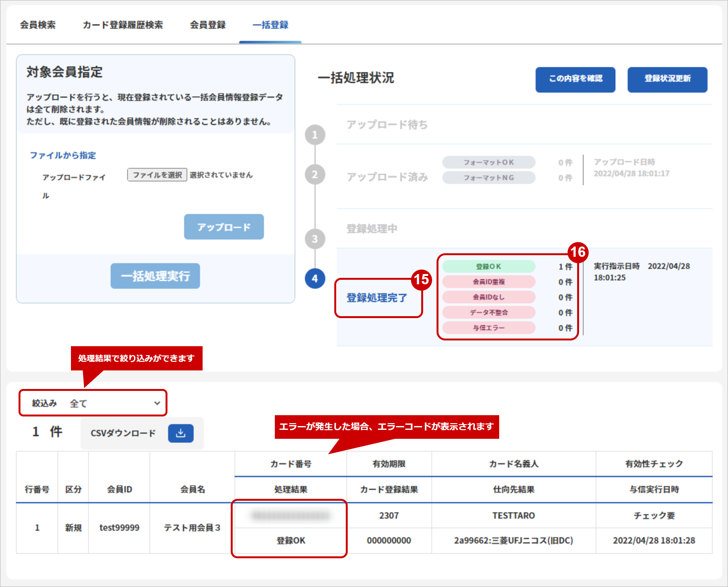Image resolution: width=728 pixels, height=587 pixels.
Task: Run 一括処理実行 button
Action: (x=155, y=276)
